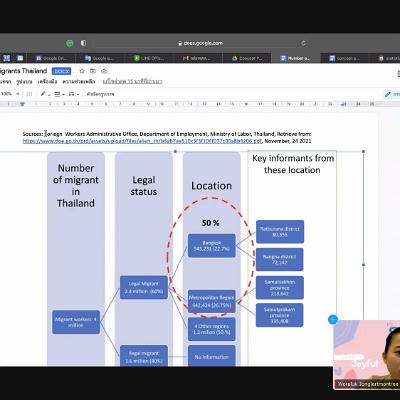Click the presenter's webcam video thumbnail
This screenshot has width=400, height=400.
pos(367,354)
